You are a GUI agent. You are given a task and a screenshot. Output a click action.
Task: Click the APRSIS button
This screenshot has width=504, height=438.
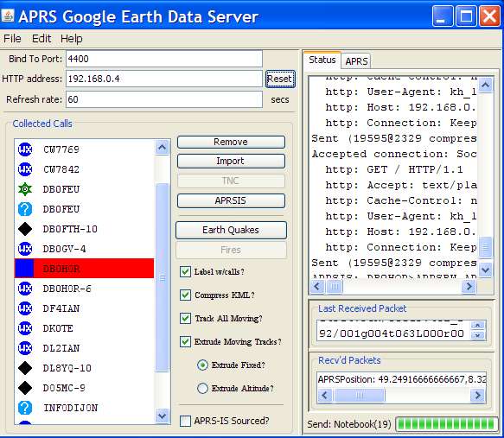tap(231, 200)
